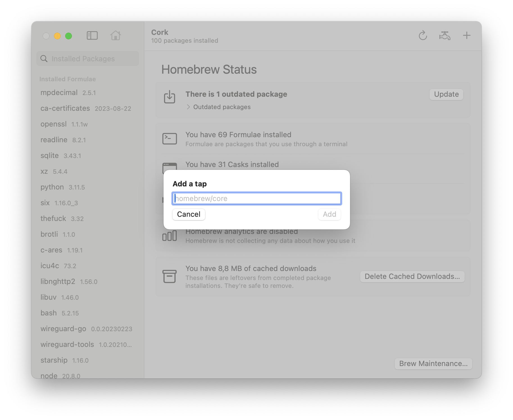Select readline 8.2.1 package
The width and height of the screenshot is (513, 420).
[x=88, y=140]
